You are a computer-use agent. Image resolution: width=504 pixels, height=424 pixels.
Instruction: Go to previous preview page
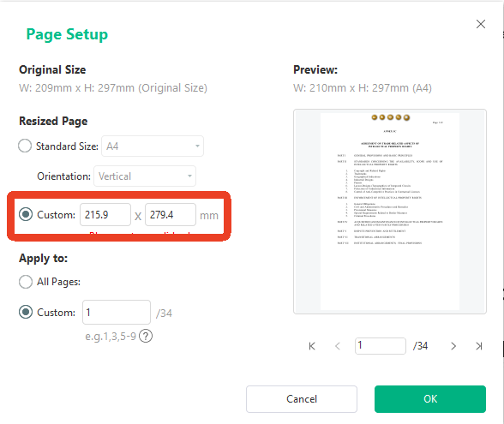point(338,346)
